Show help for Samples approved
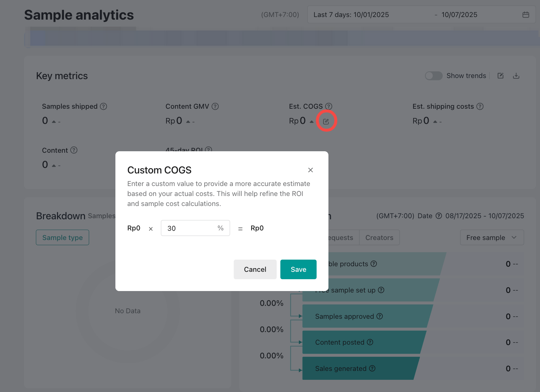Image resolution: width=540 pixels, height=392 pixels. point(379,316)
